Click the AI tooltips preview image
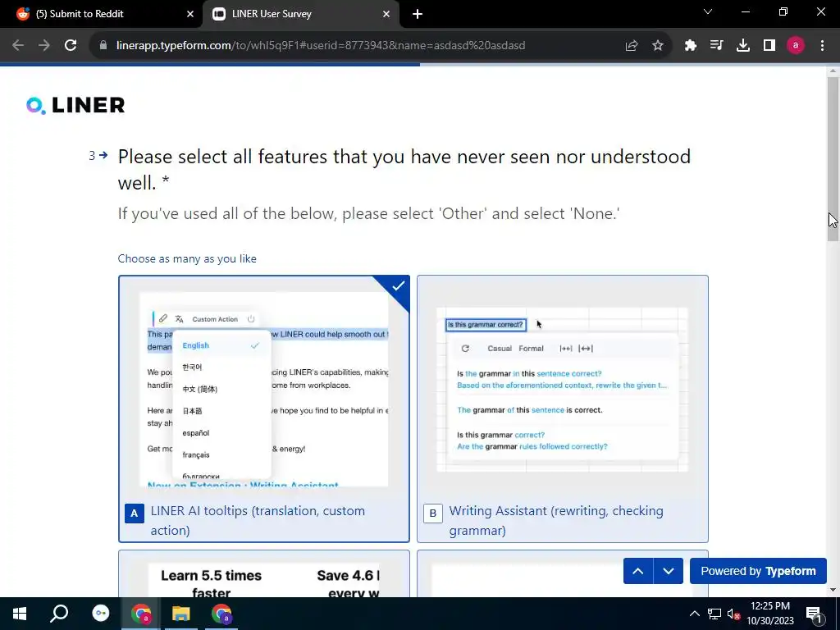Viewport: 840px width, 630px height. [264, 389]
